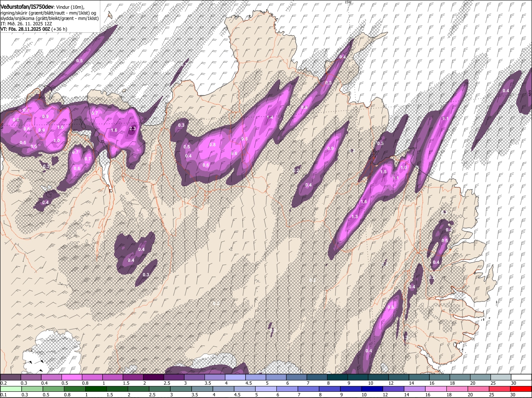Click the 1.4 precipitation value on the map
Viewport: 532px width, 398px height.
[x=270, y=118]
